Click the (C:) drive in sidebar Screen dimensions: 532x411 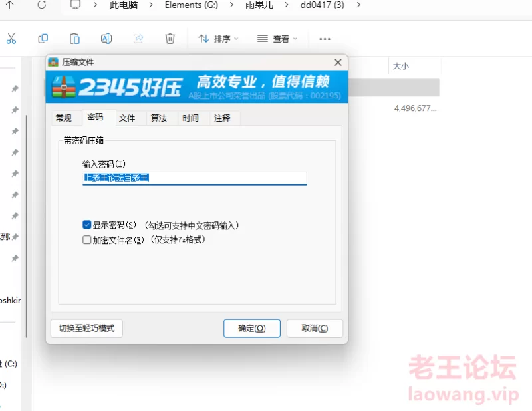(9, 364)
